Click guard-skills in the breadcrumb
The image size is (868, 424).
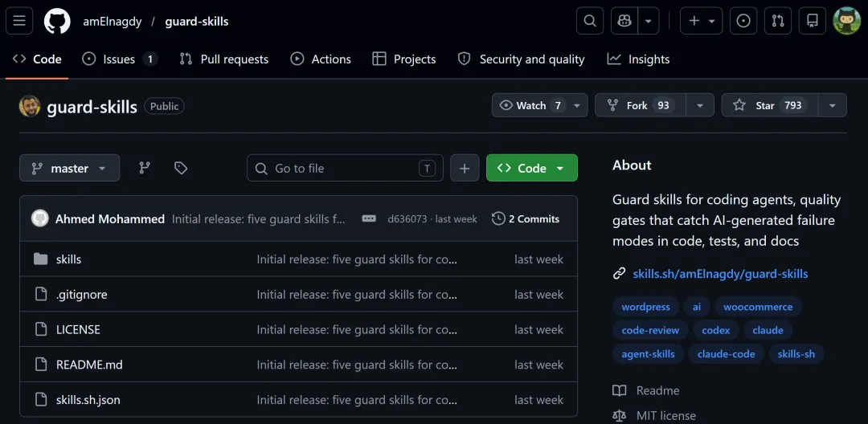[x=197, y=22]
